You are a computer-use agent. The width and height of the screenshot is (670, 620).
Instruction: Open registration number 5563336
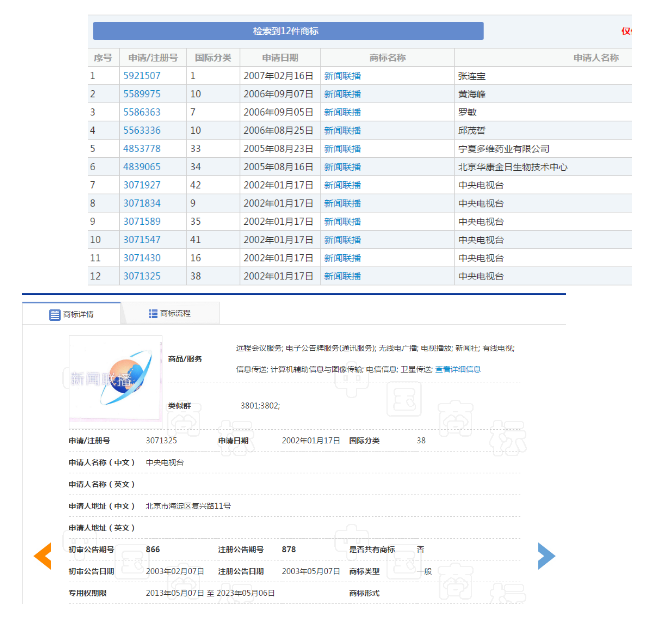pos(142,130)
